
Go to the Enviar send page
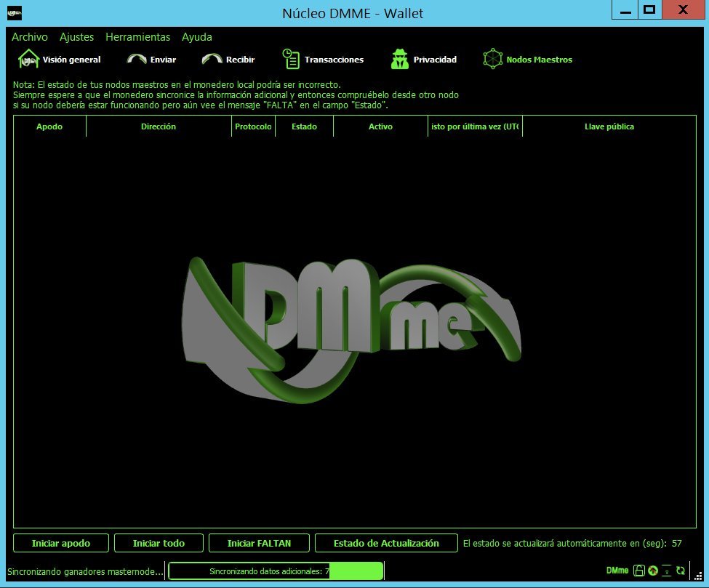(x=151, y=59)
